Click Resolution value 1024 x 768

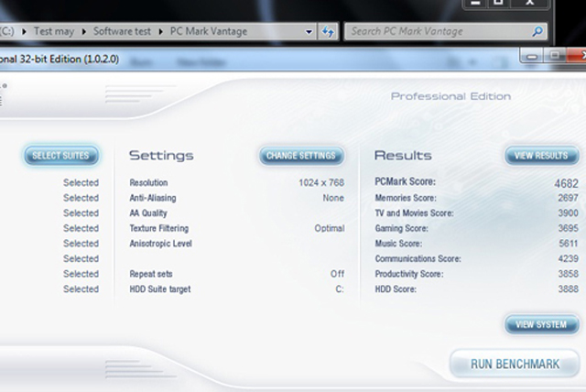point(321,183)
